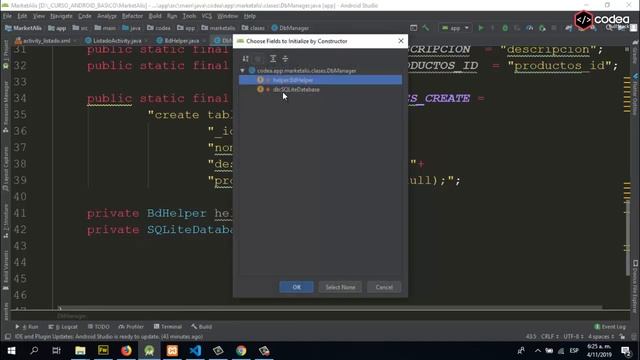Cancel the constructor dialog

click(384, 287)
